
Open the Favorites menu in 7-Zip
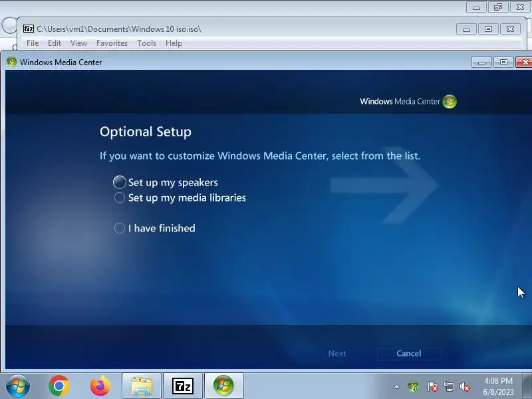pos(112,43)
